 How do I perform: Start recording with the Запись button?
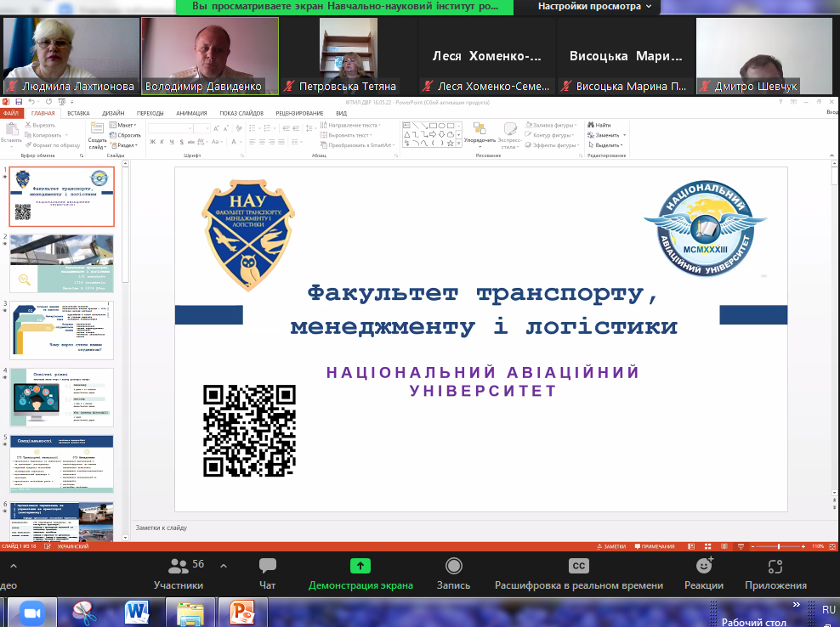[453, 573]
